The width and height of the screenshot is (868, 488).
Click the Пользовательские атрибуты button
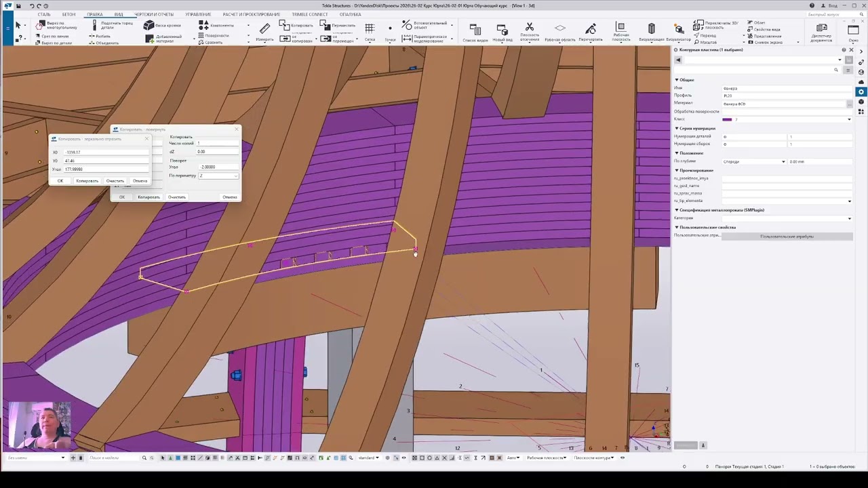point(787,237)
